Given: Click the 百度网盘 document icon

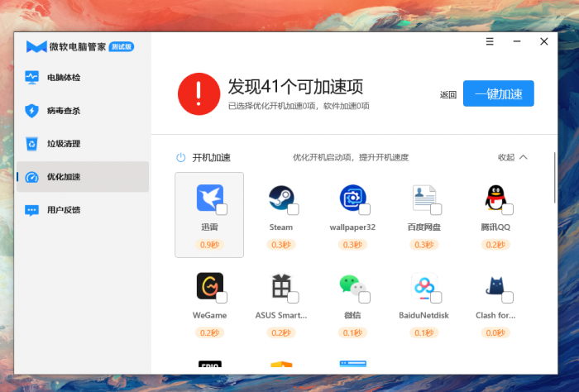Looking at the screenshot, I should click(423, 198).
